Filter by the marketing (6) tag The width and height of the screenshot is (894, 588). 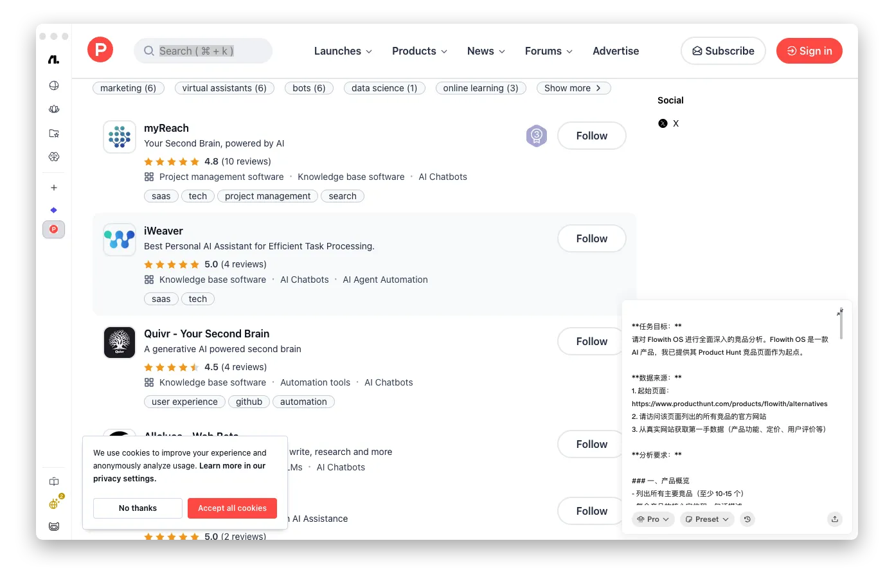[x=129, y=88]
